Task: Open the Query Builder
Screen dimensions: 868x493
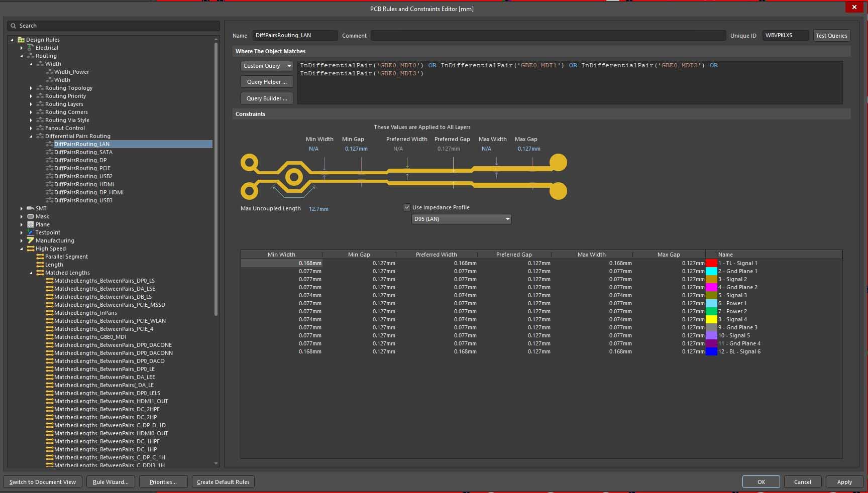Action: coord(267,98)
